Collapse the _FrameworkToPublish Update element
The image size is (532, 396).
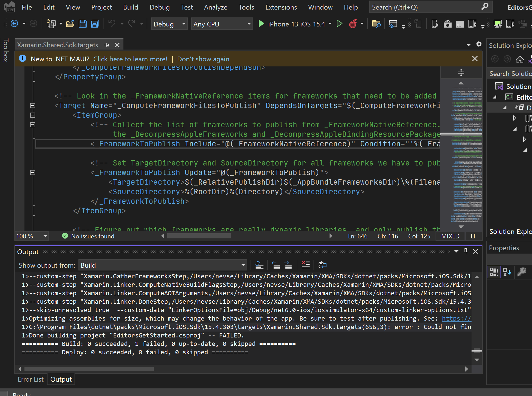[33, 173]
